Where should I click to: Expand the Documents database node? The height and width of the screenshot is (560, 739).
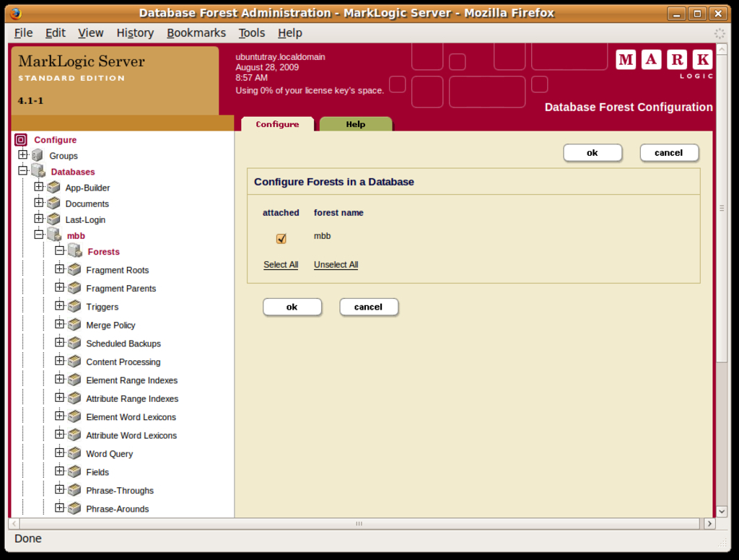click(x=39, y=202)
